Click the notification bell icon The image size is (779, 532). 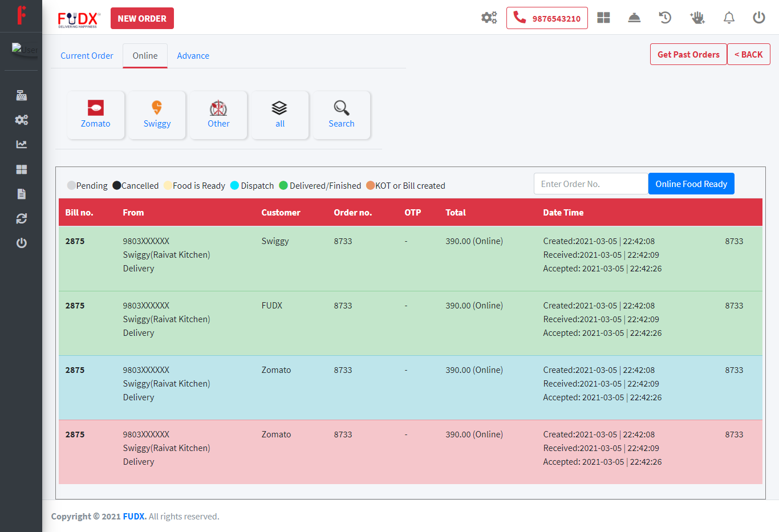point(729,18)
